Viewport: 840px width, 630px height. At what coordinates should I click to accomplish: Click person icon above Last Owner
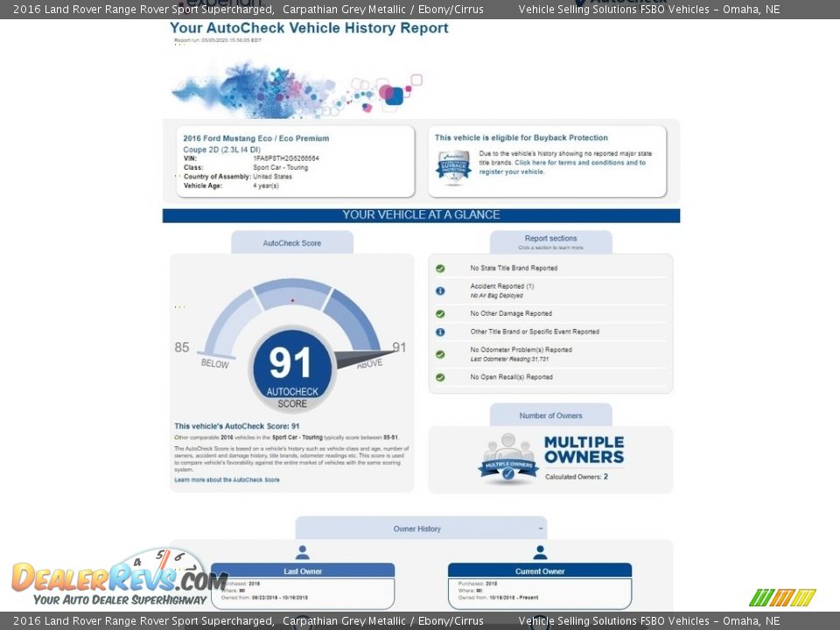click(303, 552)
